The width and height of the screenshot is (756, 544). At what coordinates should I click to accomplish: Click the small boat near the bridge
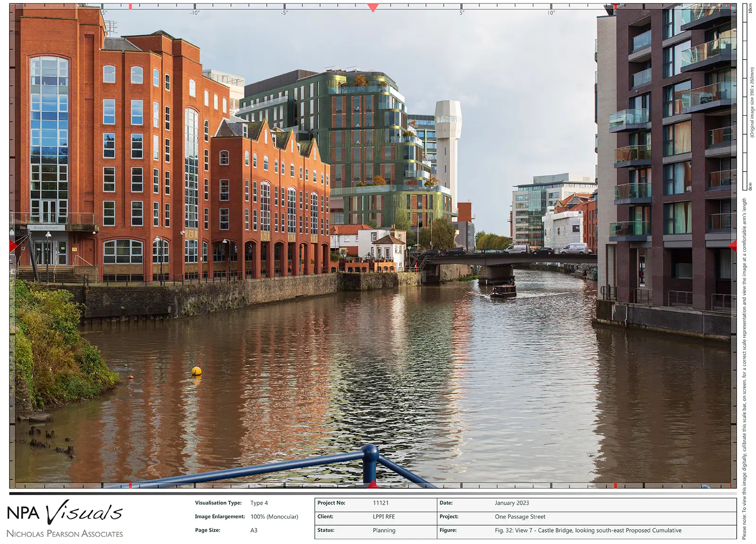[x=503, y=291]
